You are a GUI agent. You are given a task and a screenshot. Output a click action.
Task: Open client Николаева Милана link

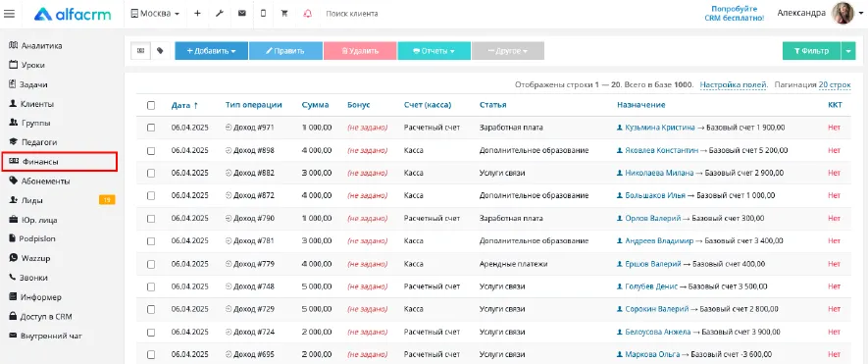tap(659, 173)
